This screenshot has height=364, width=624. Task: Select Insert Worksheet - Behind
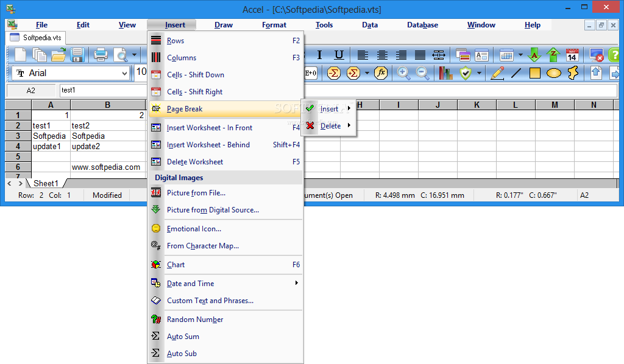pos(225,145)
